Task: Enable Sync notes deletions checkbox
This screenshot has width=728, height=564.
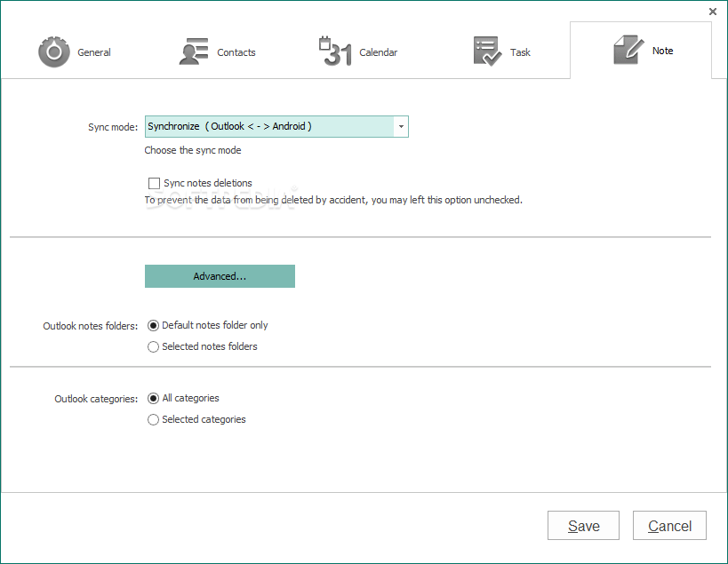Action: [154, 183]
